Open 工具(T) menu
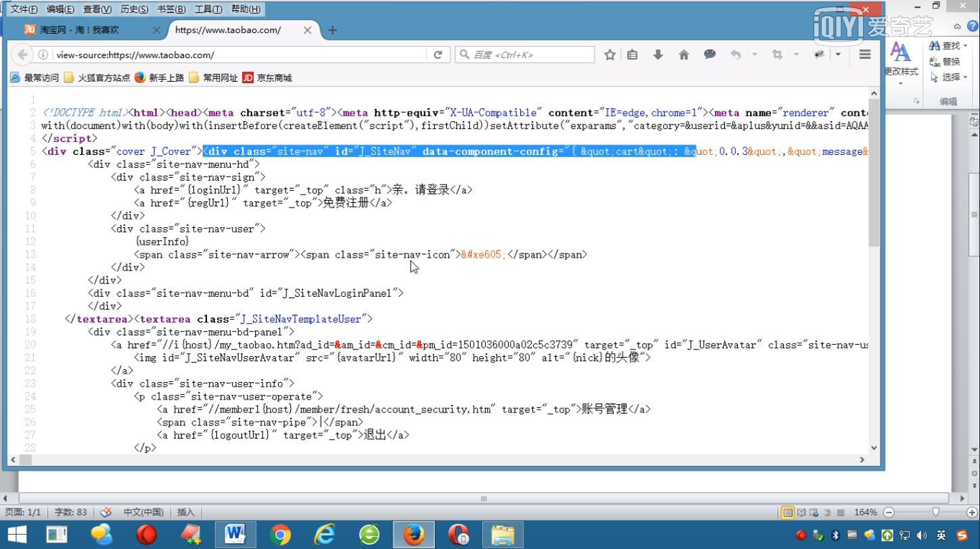 (208, 9)
